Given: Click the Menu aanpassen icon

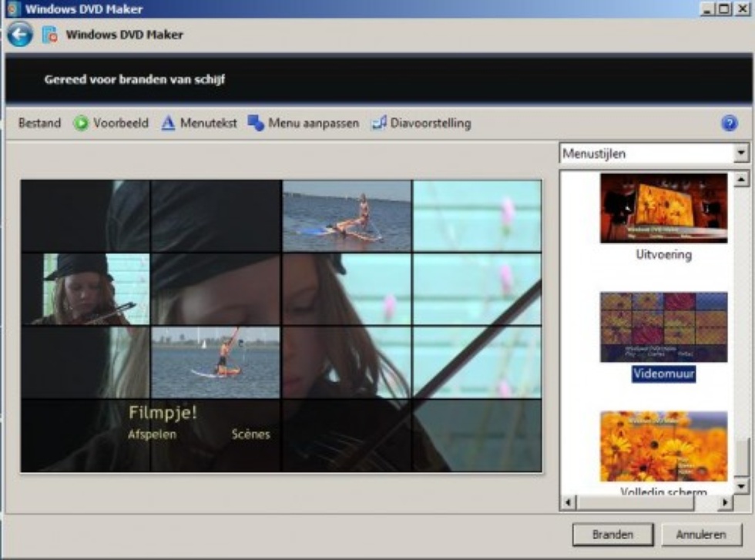Looking at the screenshot, I should click(x=256, y=123).
